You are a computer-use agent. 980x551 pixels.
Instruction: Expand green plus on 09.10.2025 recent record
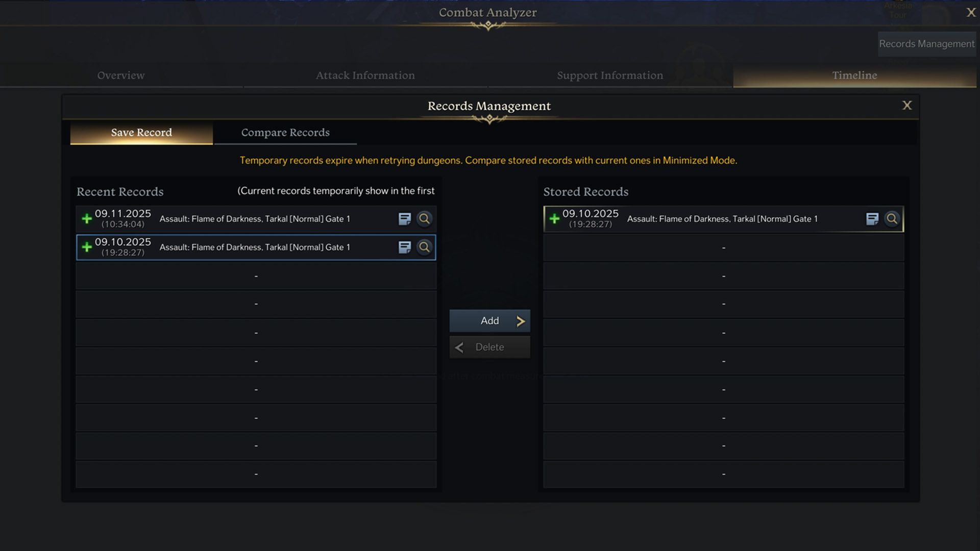pos(87,247)
